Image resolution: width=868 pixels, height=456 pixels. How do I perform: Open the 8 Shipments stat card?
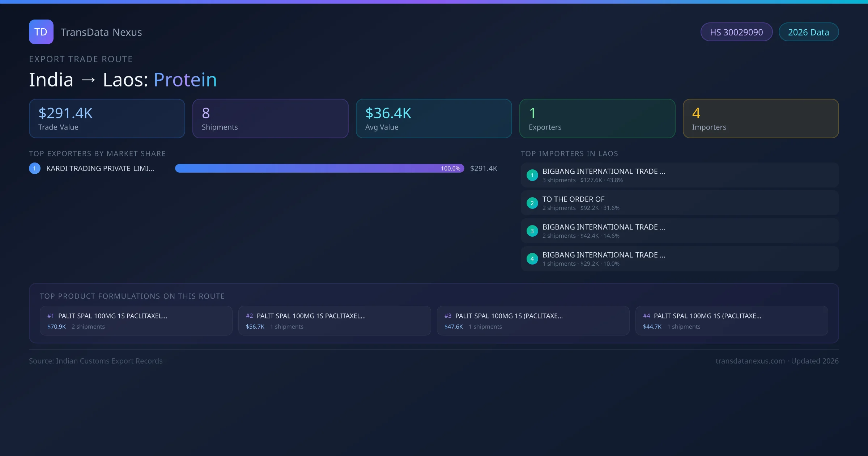point(271,119)
